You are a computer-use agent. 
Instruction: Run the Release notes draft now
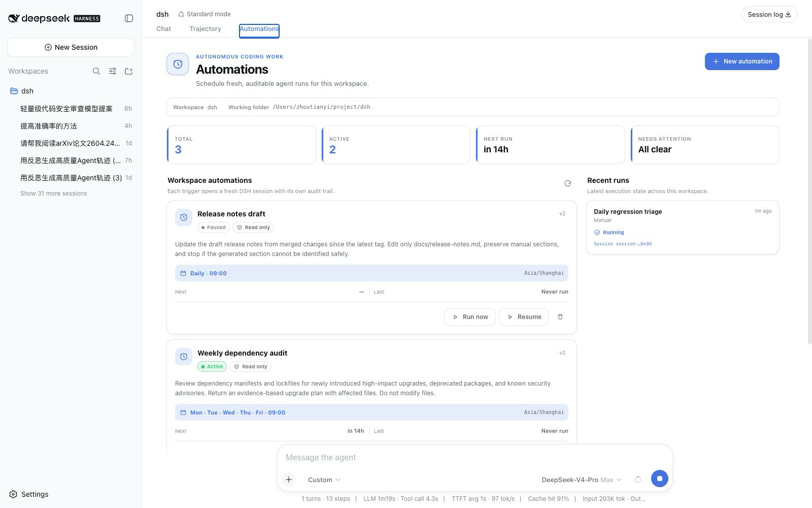[470, 317]
